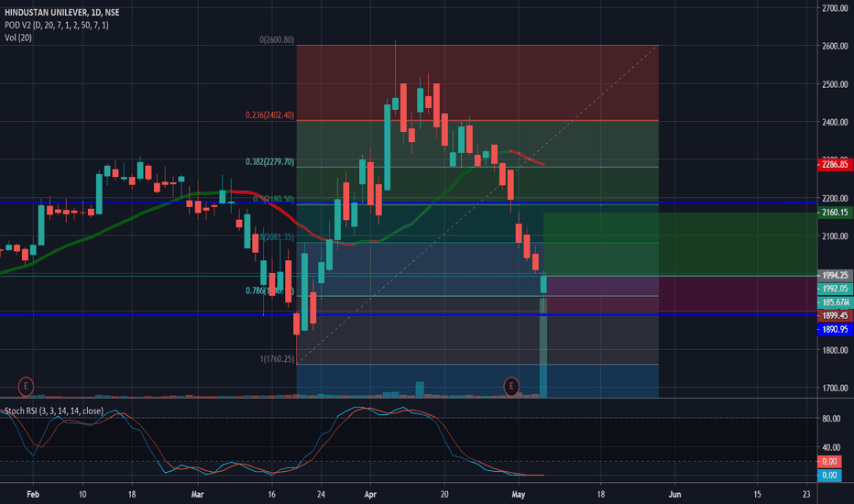Click the Mar label on time axis
The width and height of the screenshot is (854, 504).
point(197,494)
